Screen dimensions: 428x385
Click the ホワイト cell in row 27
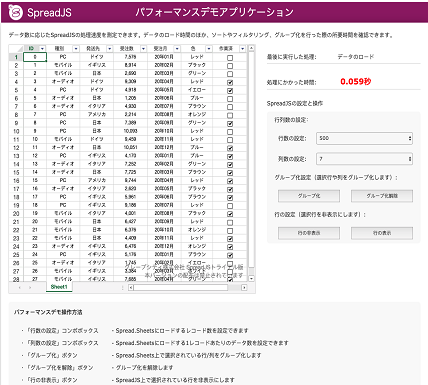click(197, 271)
